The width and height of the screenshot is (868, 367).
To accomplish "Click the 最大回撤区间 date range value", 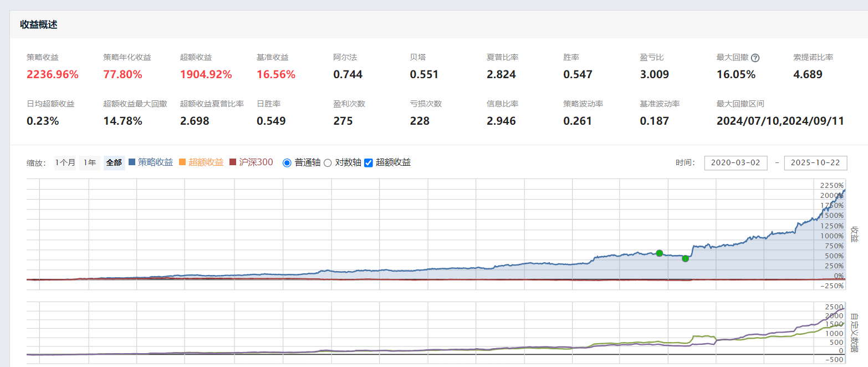I will [780, 121].
